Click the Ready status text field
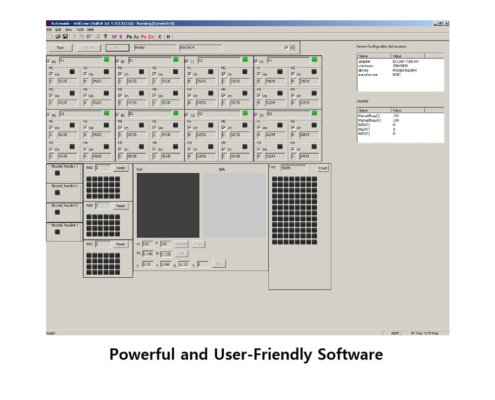Viewport: 495px width, 400px height. coord(155,48)
